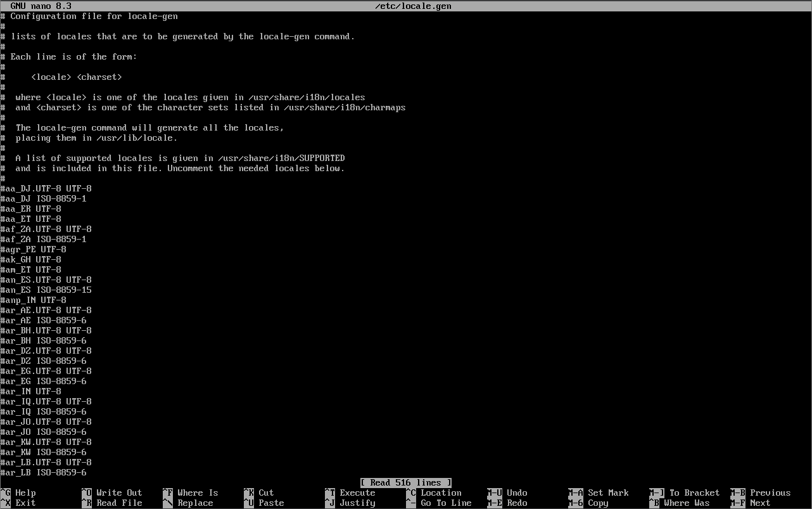Select the M-U Undo shortcut
Viewport: 812px width, 509px height.
pos(507,493)
